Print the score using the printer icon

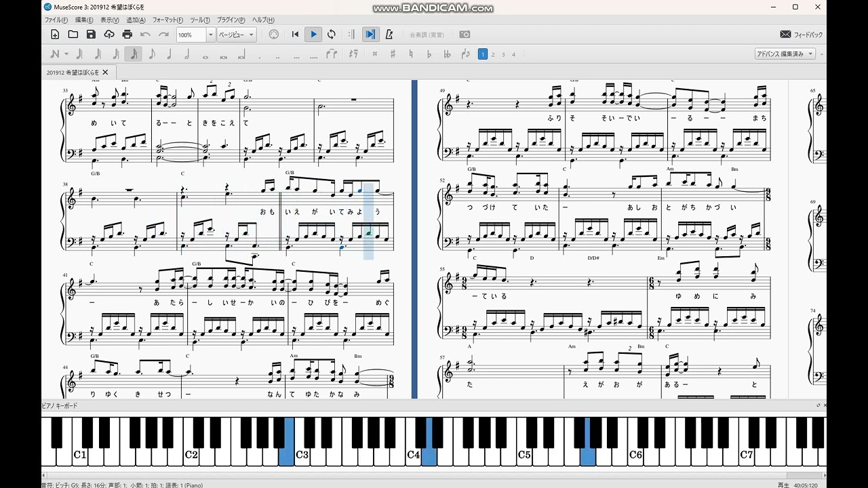127,35
